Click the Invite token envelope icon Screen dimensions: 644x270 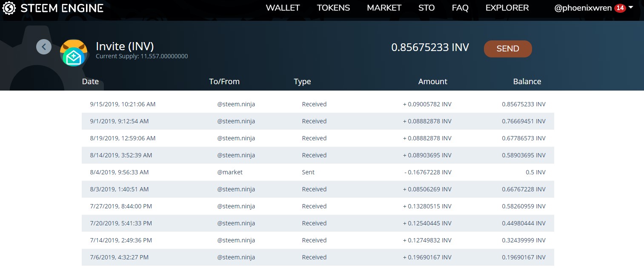click(x=74, y=53)
